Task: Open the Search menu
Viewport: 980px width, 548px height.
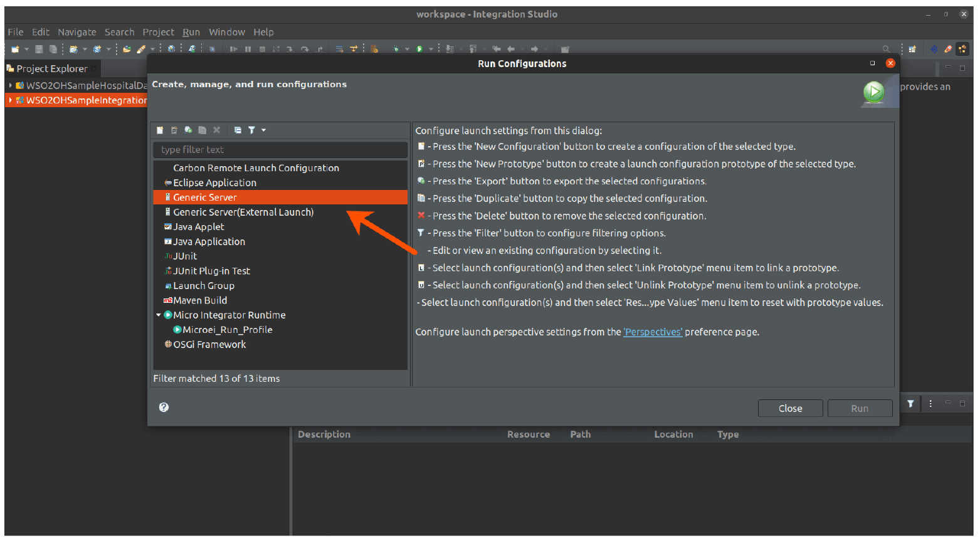Action: pos(119,32)
